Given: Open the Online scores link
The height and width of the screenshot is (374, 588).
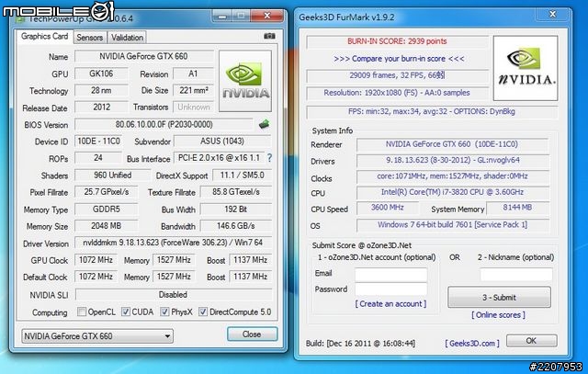Looking at the screenshot, I should pyautogui.click(x=498, y=315).
